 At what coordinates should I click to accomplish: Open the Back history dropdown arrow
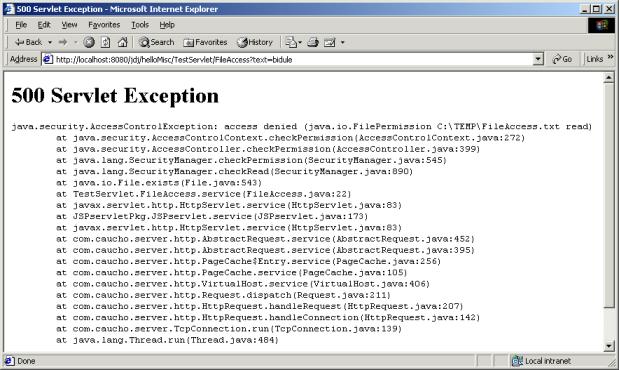[x=50, y=42]
